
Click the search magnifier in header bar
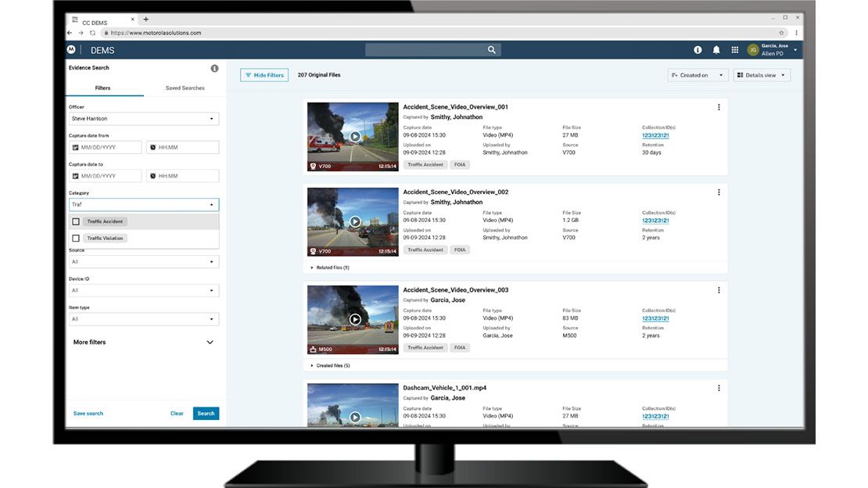492,50
